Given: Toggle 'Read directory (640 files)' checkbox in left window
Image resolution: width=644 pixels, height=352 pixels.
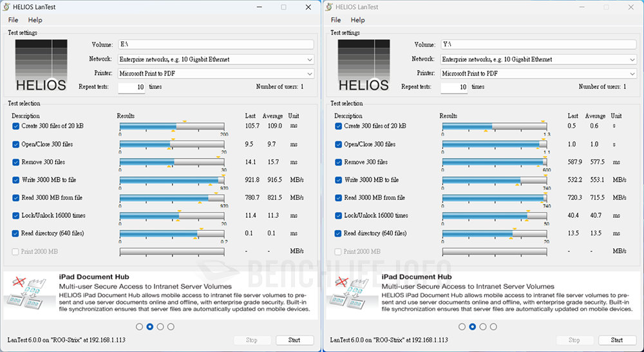Looking at the screenshot, I should coord(16,233).
